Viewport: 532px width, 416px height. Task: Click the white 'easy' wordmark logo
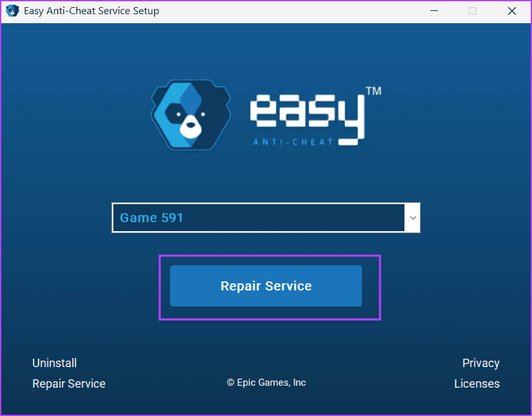(x=307, y=115)
